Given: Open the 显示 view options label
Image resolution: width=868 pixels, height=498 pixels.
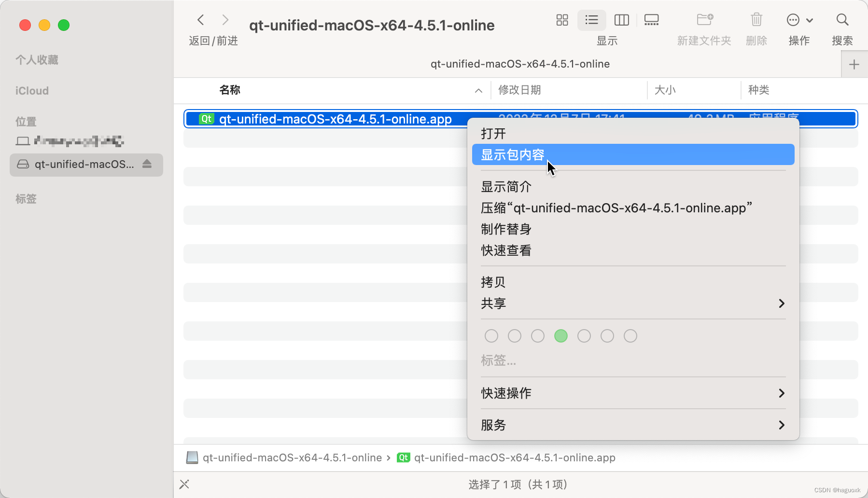Looking at the screenshot, I should point(607,41).
